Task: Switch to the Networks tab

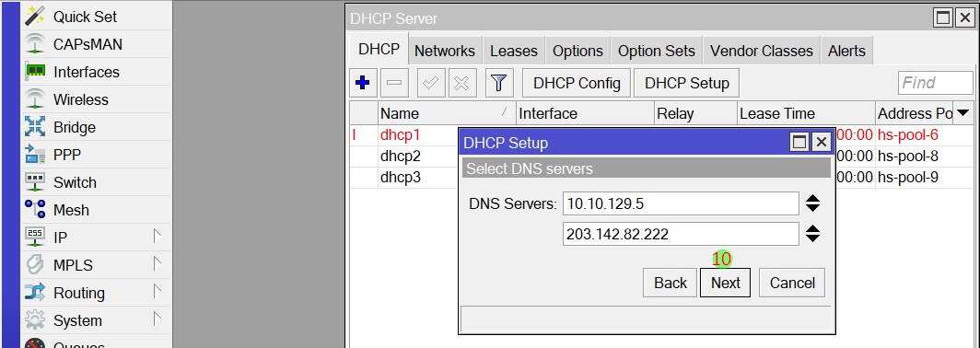Action: click(444, 51)
